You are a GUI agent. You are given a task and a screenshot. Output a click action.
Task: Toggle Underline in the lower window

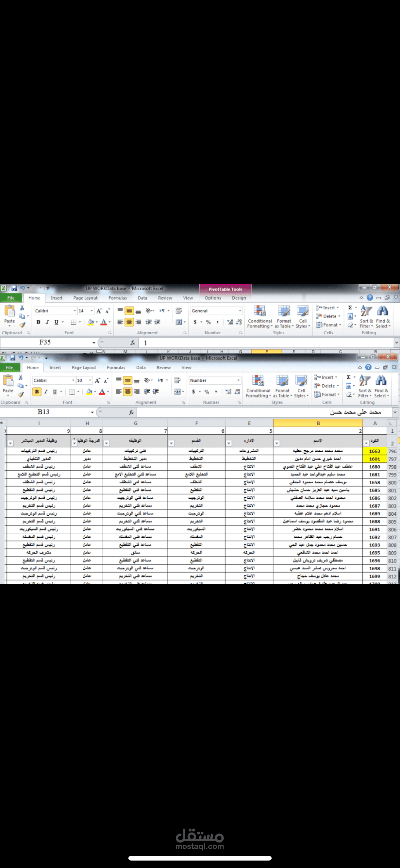[x=55, y=391]
